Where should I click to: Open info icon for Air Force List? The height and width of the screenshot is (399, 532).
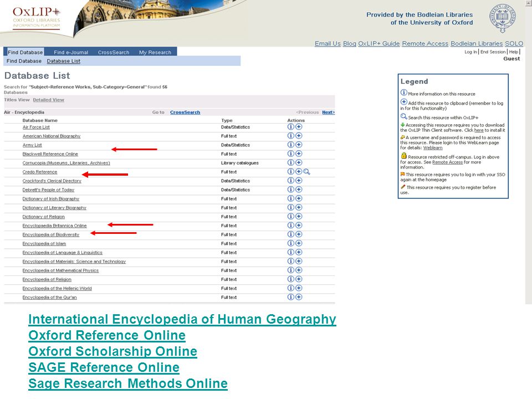pos(290,126)
